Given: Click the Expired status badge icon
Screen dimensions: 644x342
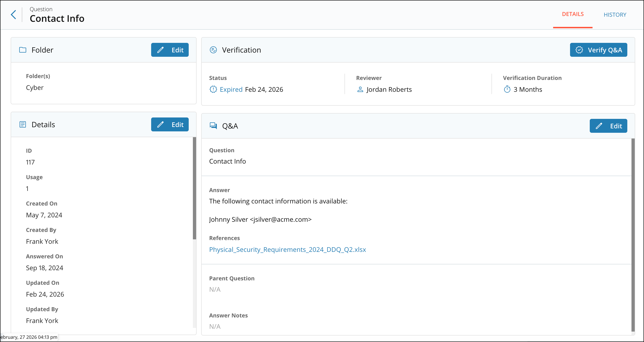Looking at the screenshot, I should (213, 89).
